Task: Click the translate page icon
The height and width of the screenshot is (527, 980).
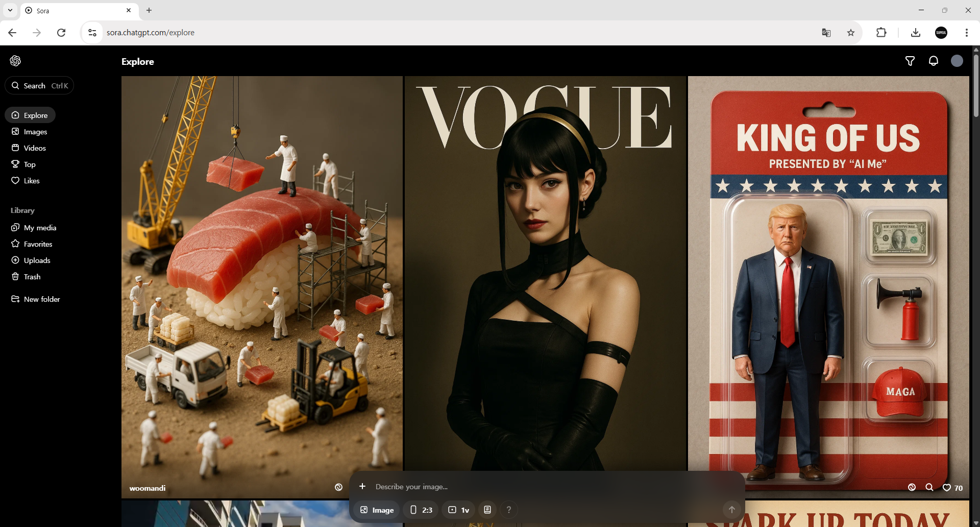Action: 826,33
